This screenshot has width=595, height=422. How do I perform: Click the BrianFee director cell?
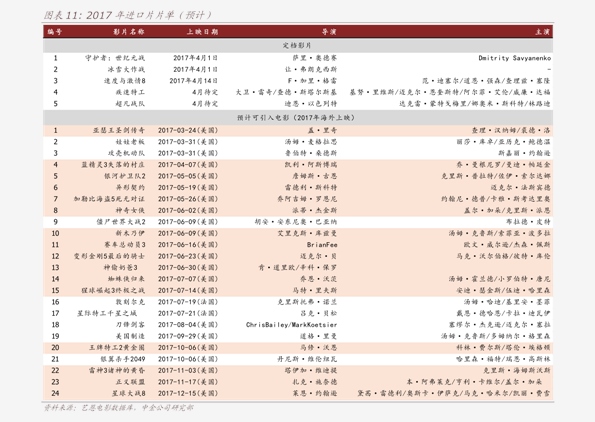[322, 245]
